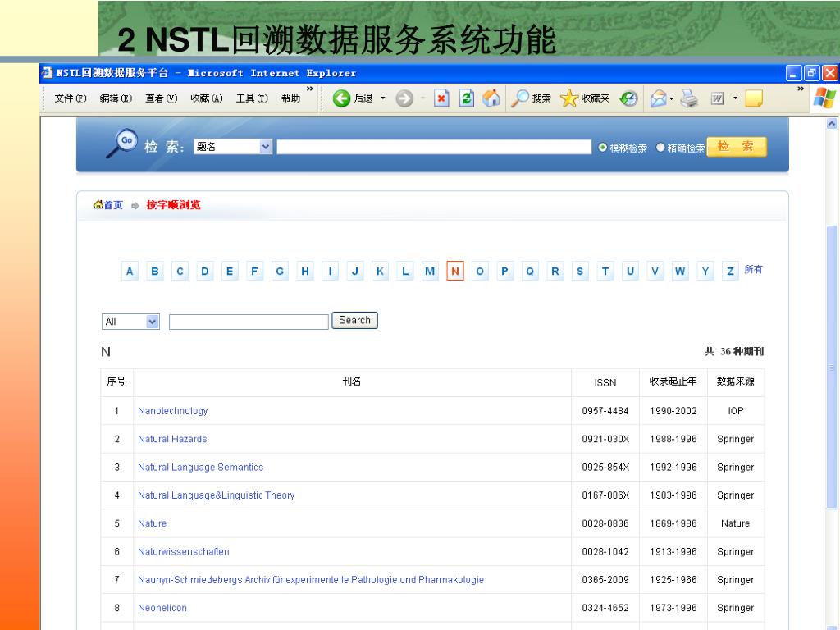This screenshot has width=840, height=630.
Task: Browse journals by letter A
Action: click(130, 271)
